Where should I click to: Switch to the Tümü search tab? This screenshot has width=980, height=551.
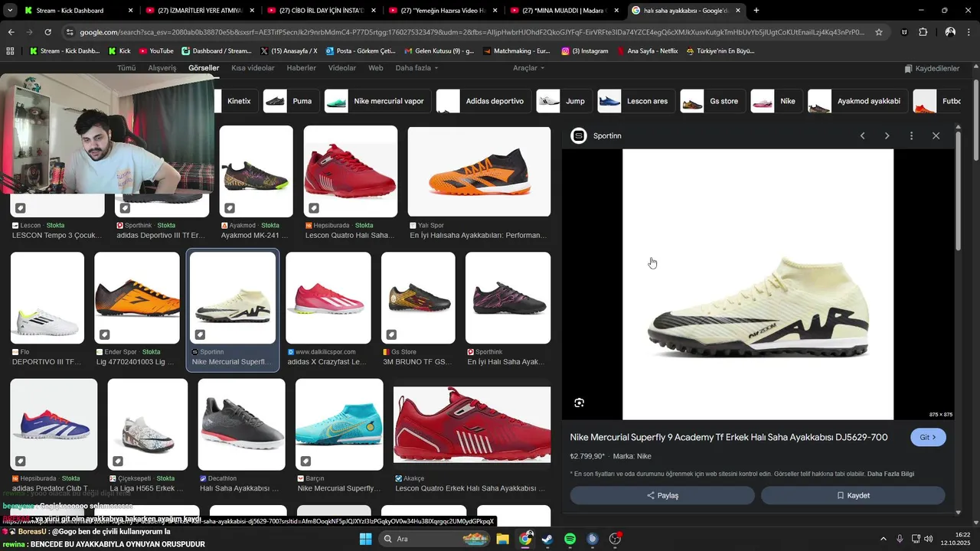pos(126,68)
